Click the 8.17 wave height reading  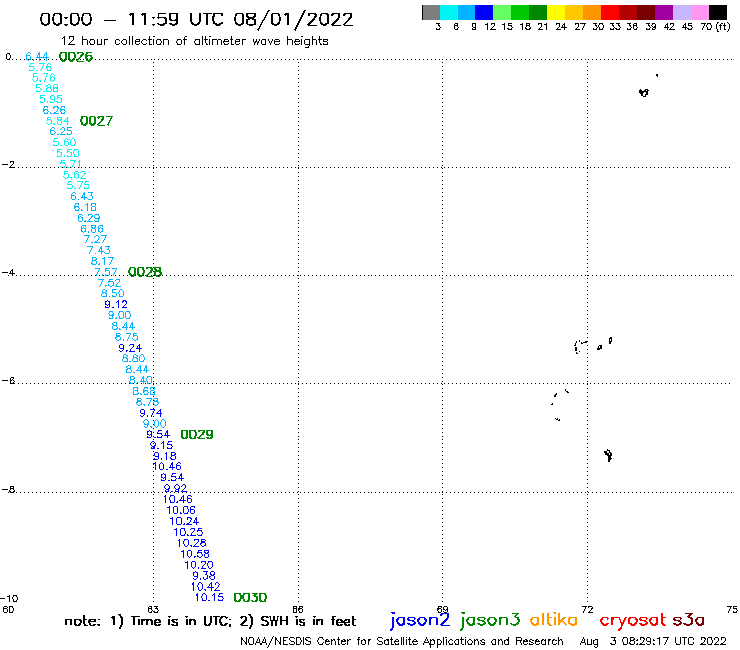pos(102,261)
